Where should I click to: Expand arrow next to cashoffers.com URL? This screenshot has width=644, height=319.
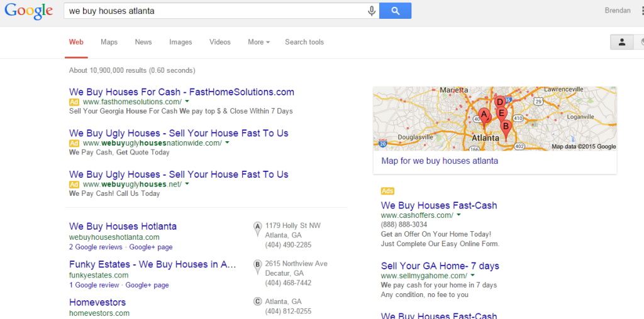(458, 215)
